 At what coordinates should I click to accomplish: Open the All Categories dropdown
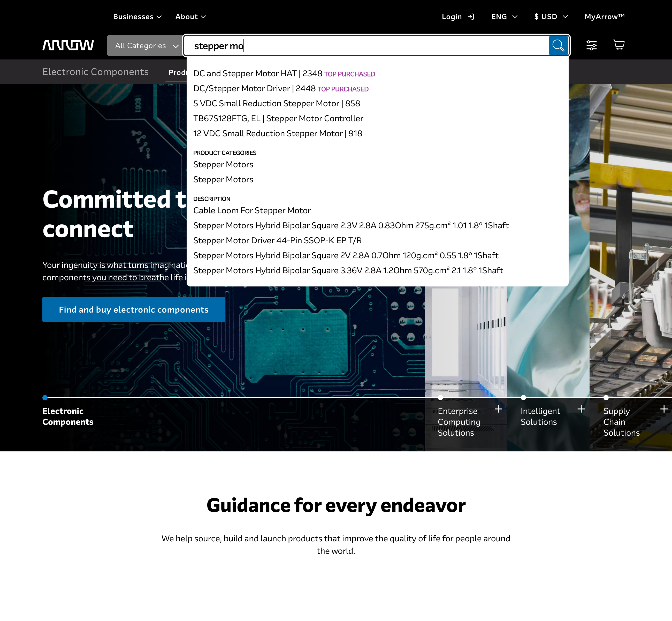[146, 45]
